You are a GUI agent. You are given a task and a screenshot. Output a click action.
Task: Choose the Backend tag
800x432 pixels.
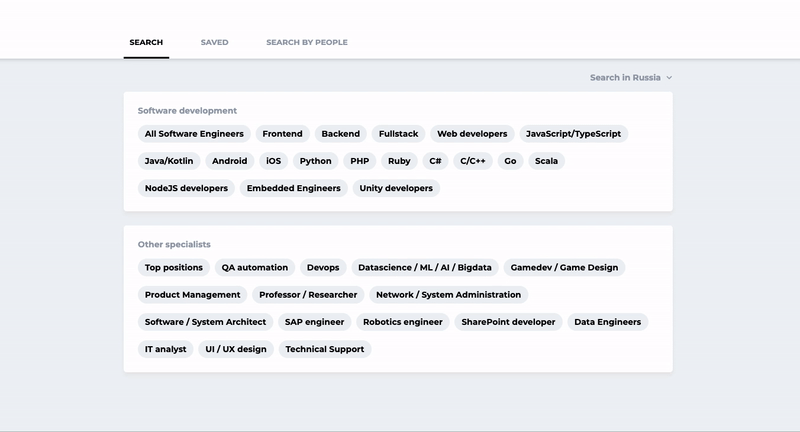click(x=340, y=134)
